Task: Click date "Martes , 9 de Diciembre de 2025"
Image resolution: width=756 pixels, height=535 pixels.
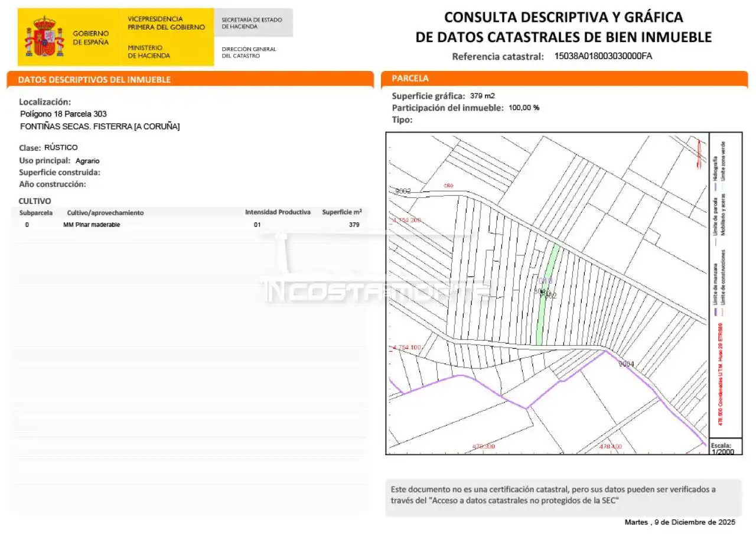Action: (680, 523)
